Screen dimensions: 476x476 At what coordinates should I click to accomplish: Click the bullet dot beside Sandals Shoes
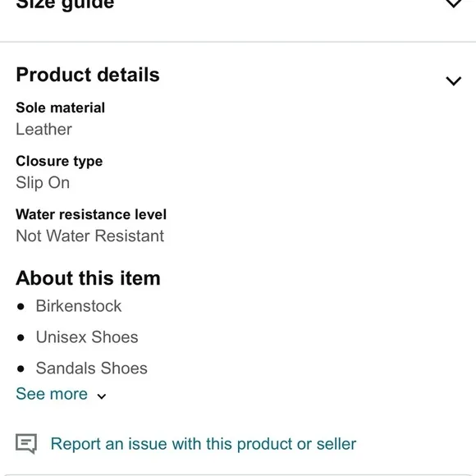pyautogui.click(x=21, y=368)
